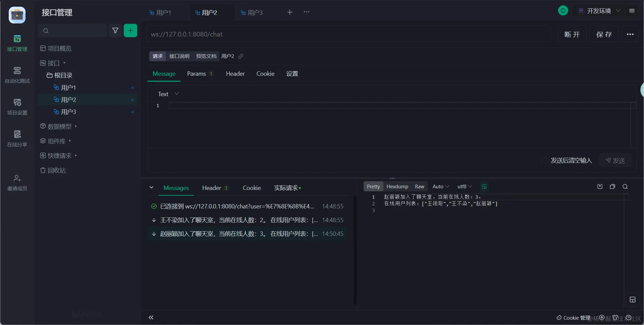Open the 开发环境 environment dropdown
Image resolution: width=644 pixels, height=325 pixels.
599,11
